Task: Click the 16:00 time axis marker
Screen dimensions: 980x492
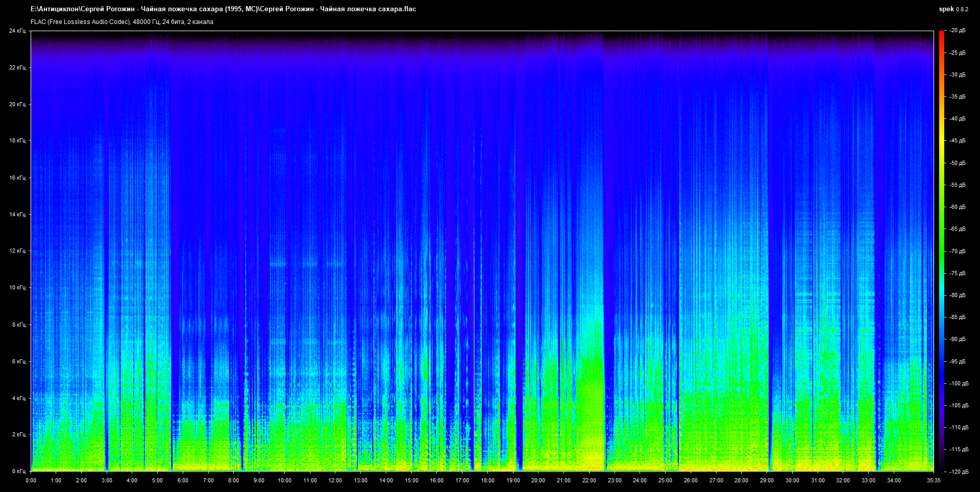Action: (436, 480)
